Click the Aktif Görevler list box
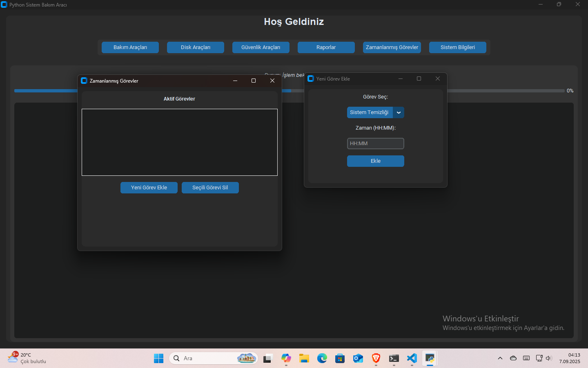Screen dimensions: 588x368 click(180, 142)
